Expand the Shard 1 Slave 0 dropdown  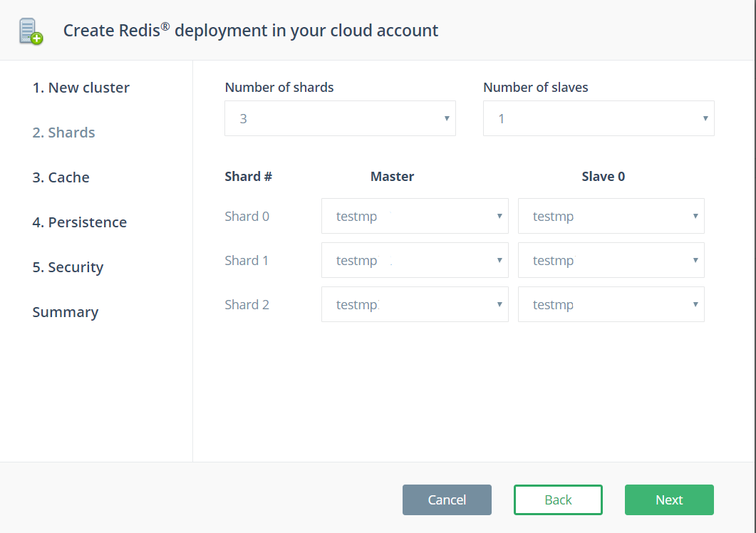(x=611, y=260)
